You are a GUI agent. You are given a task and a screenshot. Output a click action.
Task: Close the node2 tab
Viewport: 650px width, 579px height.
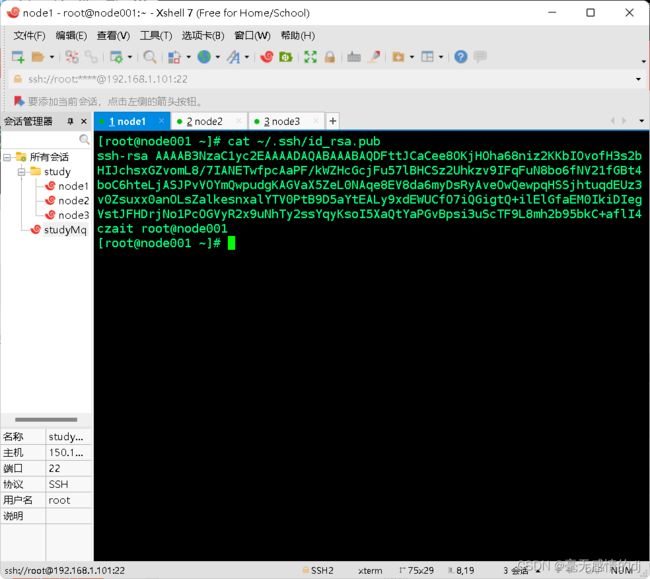pyautogui.click(x=239, y=121)
